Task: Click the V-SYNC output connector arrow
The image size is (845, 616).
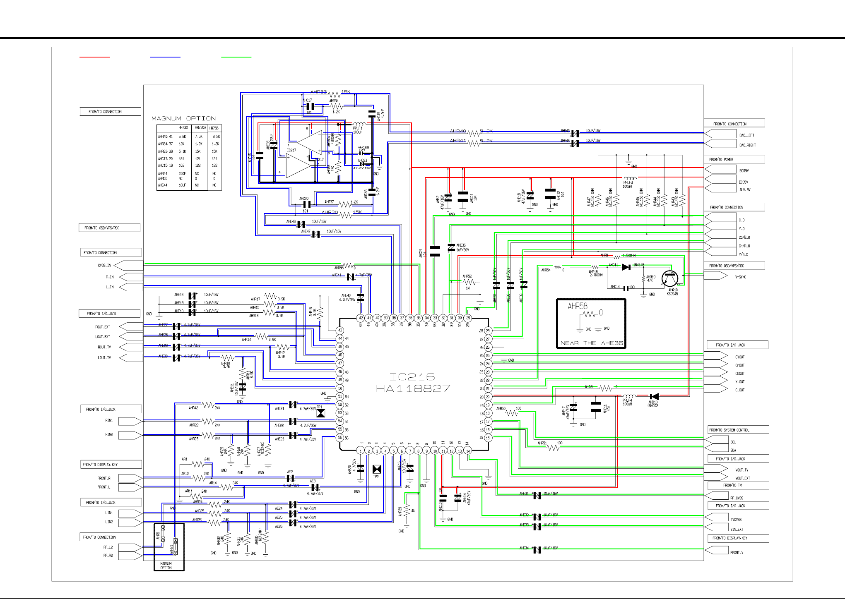Action: (x=715, y=276)
